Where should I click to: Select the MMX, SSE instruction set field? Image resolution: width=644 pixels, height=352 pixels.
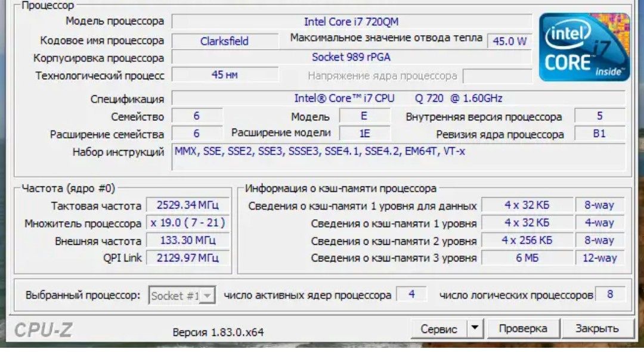[x=398, y=157]
